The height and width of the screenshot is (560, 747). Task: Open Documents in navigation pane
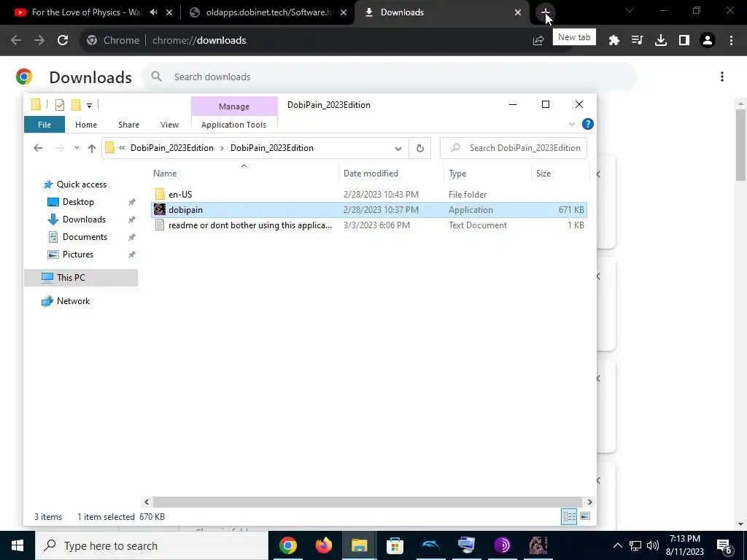(85, 237)
